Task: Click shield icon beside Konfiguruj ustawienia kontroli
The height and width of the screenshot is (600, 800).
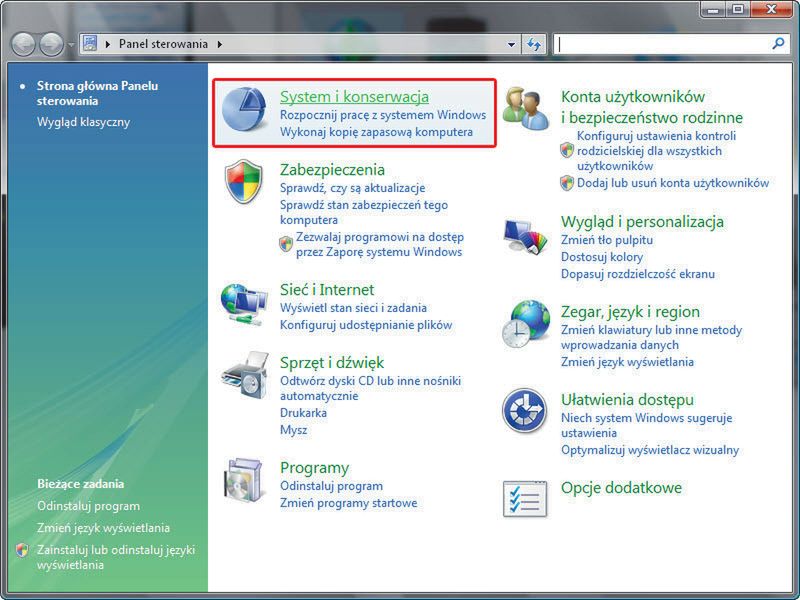Action: pyautogui.click(x=567, y=150)
